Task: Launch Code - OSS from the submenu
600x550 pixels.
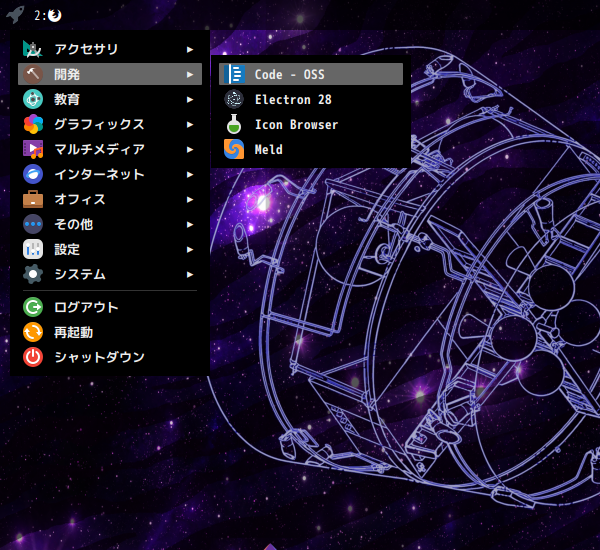Action: pos(311,74)
